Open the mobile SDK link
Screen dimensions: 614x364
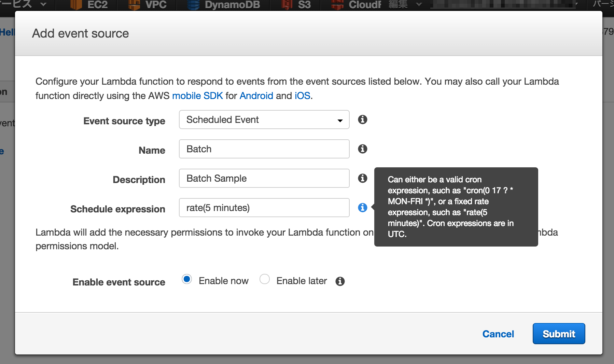[198, 96]
